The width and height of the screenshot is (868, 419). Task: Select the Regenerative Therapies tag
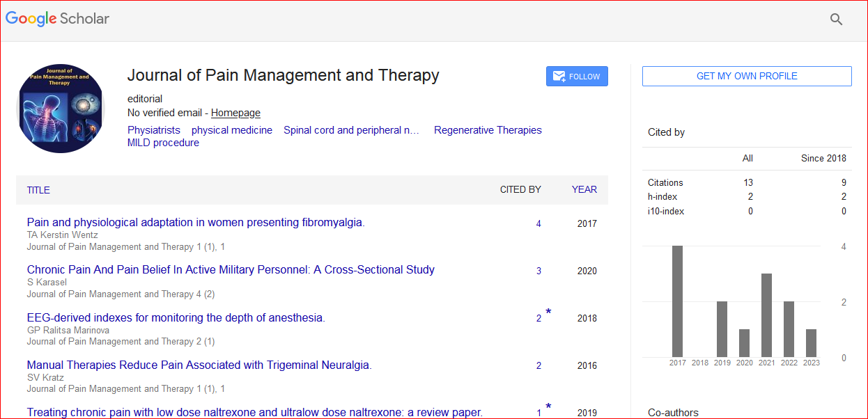pyautogui.click(x=487, y=130)
